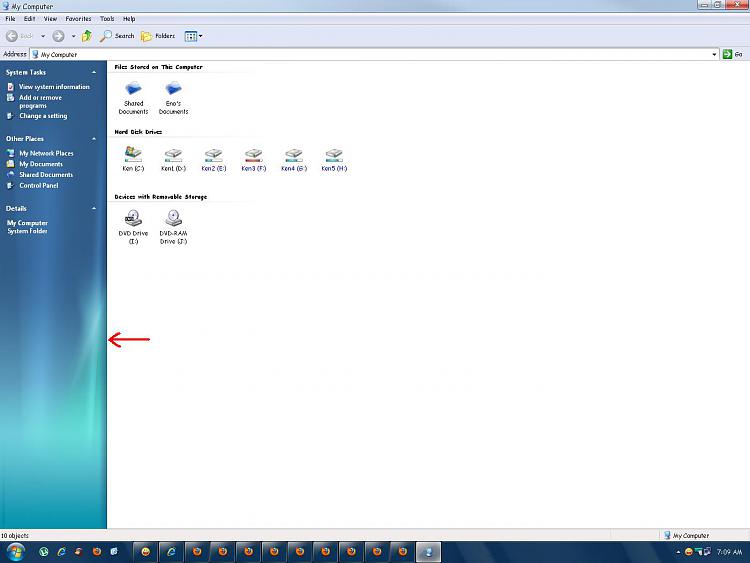This screenshot has height=563, width=750.
Task: Select the Ken3 (F:) hard drive
Action: point(254,159)
